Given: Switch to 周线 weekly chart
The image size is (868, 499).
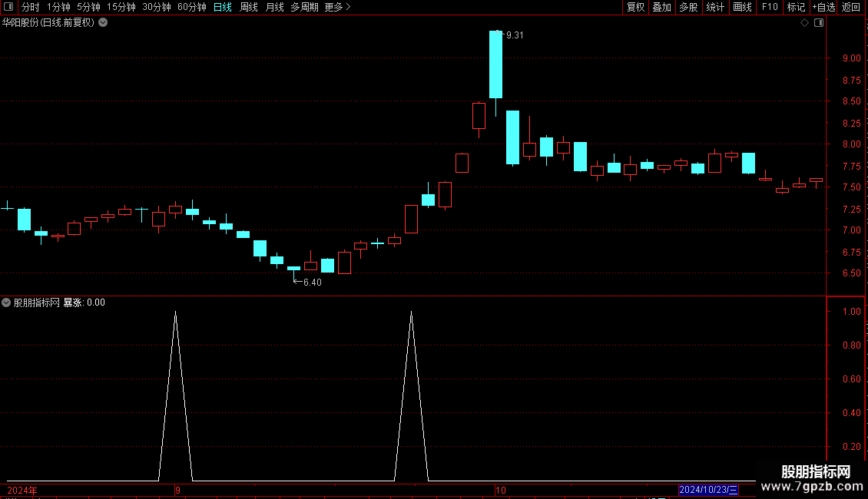Looking at the screenshot, I should pos(249,7).
